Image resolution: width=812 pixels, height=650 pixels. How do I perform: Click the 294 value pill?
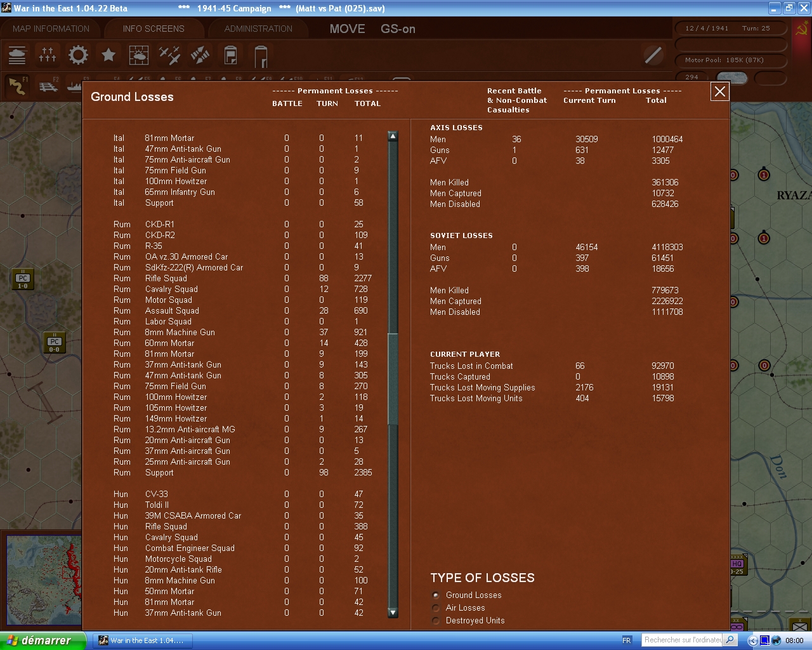(x=692, y=77)
